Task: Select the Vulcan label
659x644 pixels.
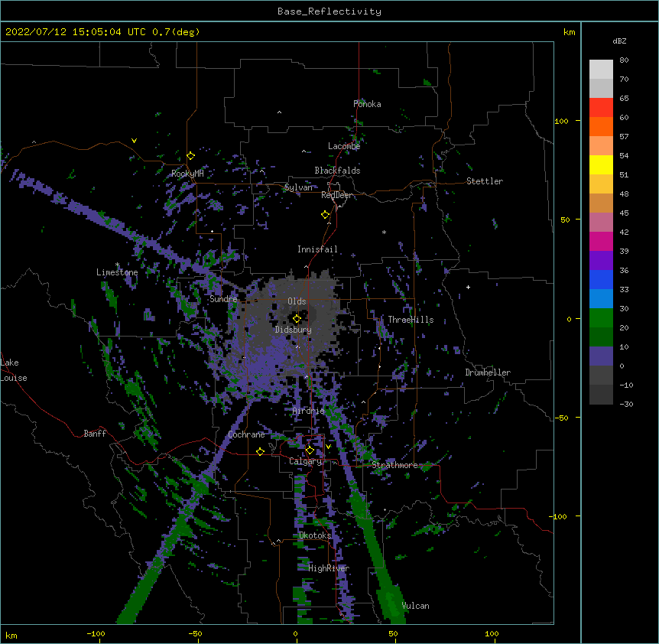Action: click(x=415, y=606)
